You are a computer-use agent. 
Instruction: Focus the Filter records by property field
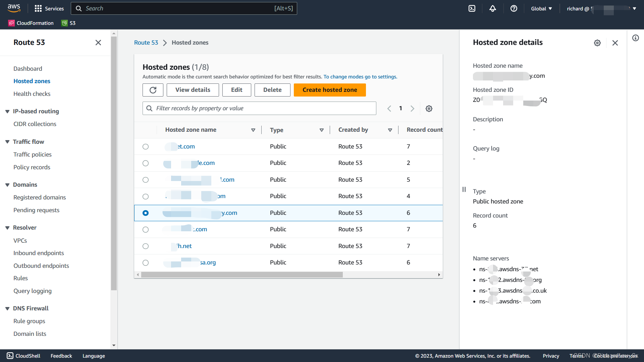coord(259,108)
